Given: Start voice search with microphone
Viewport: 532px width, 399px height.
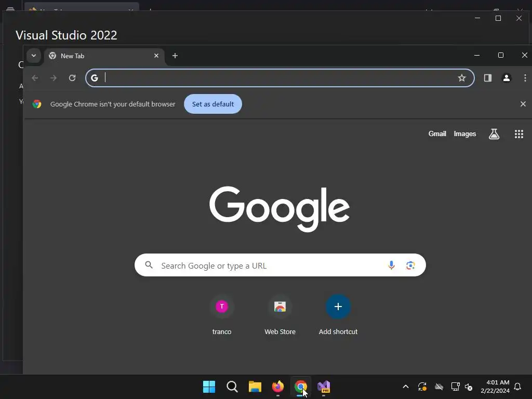Looking at the screenshot, I should 391,265.
